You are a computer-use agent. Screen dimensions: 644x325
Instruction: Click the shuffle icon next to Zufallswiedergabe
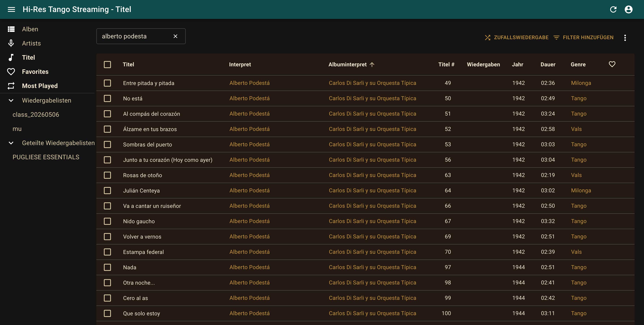click(487, 38)
